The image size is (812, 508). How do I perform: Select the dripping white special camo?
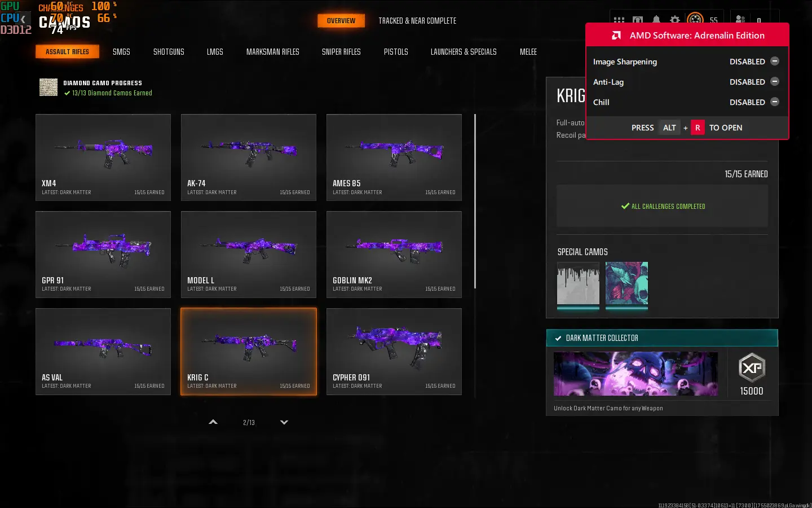[x=578, y=283]
